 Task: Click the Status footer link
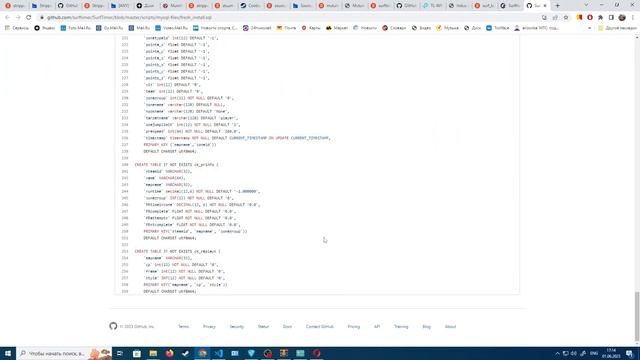(x=263, y=327)
